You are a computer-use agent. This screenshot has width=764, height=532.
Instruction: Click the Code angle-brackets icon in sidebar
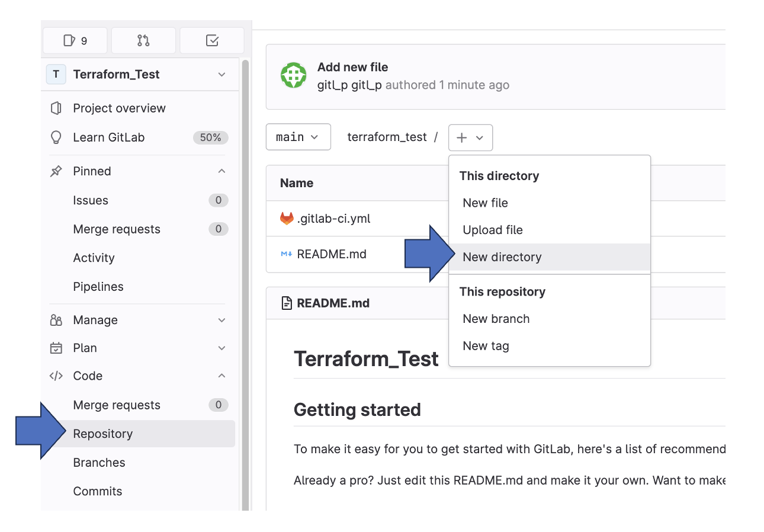tap(57, 375)
